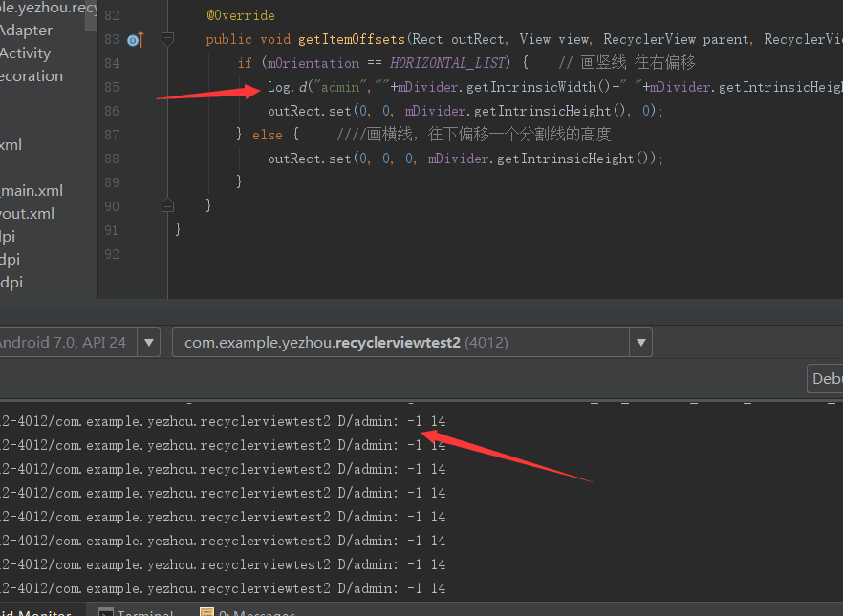Click the RecyclerView parent parameter
843x616 pixels.
pos(677,39)
